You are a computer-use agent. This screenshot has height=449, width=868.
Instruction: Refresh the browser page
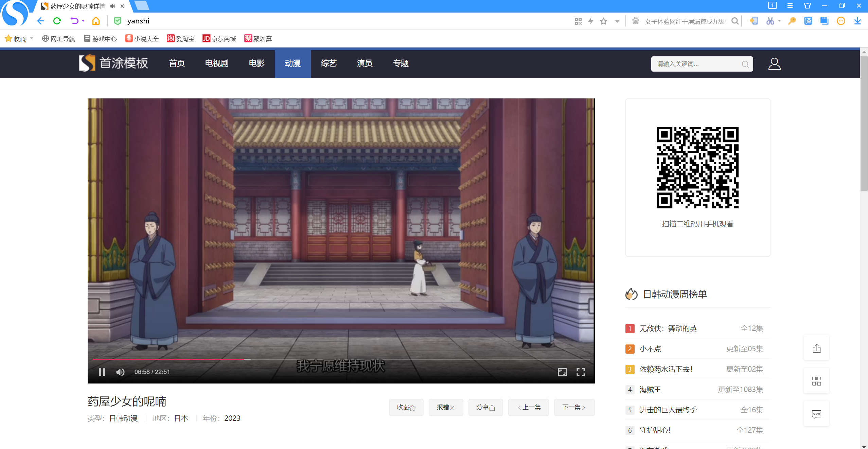(57, 21)
